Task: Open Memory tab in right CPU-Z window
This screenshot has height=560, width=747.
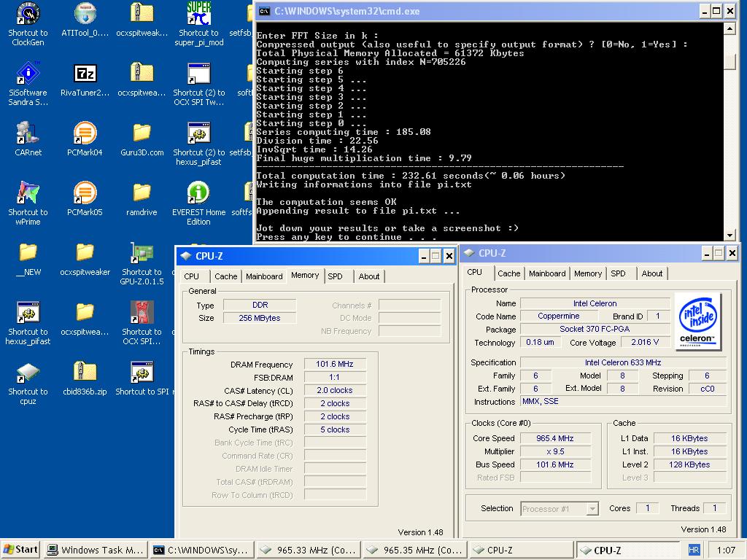Action: click(x=588, y=273)
